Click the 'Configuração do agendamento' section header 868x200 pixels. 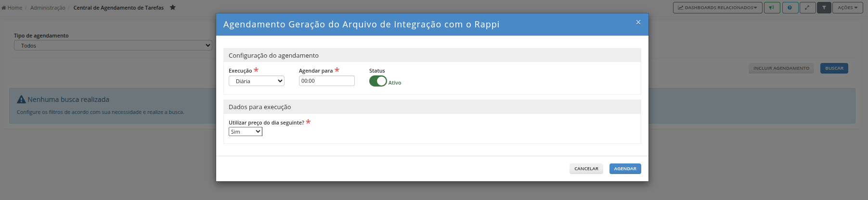pos(432,55)
